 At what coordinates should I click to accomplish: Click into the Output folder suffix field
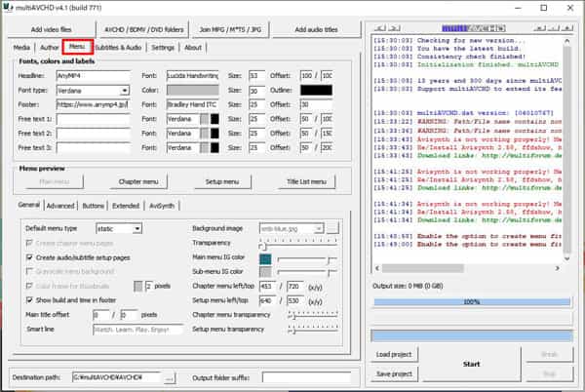[306, 376]
